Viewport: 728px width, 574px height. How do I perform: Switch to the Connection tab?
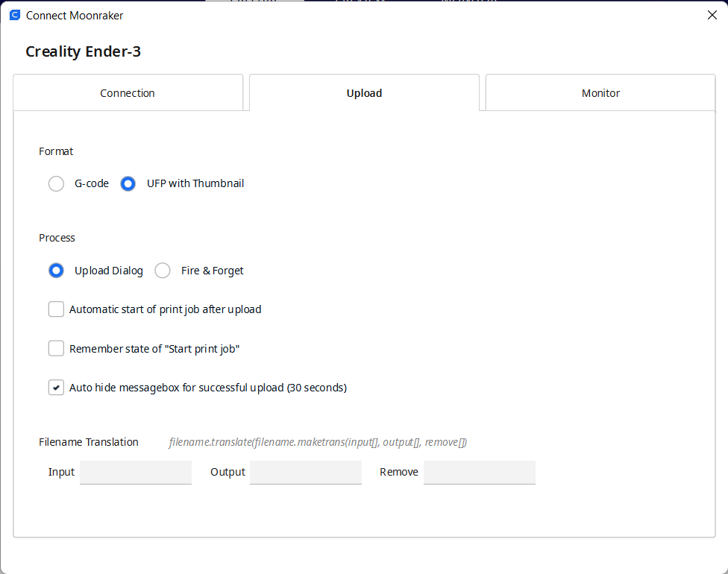point(128,92)
